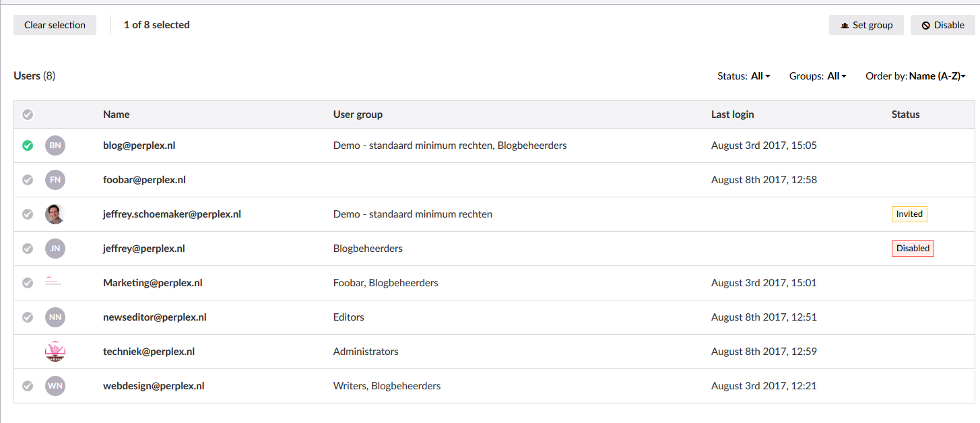980x423 pixels.
Task: Click the Set group button
Action: click(866, 25)
